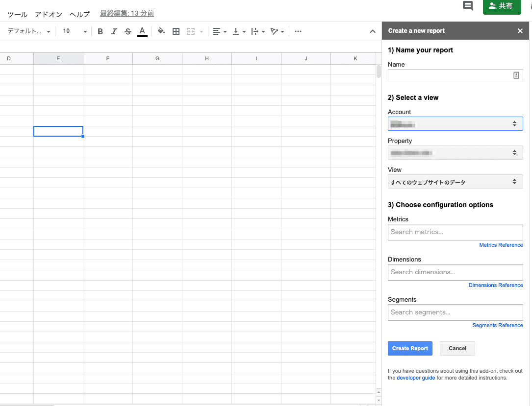Select column H header
The height and width of the screenshot is (406, 532).
[x=207, y=59]
